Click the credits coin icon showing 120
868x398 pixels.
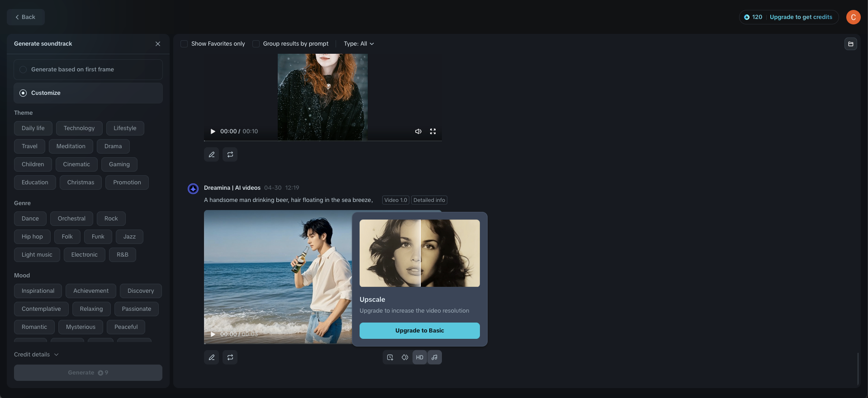pyautogui.click(x=747, y=17)
